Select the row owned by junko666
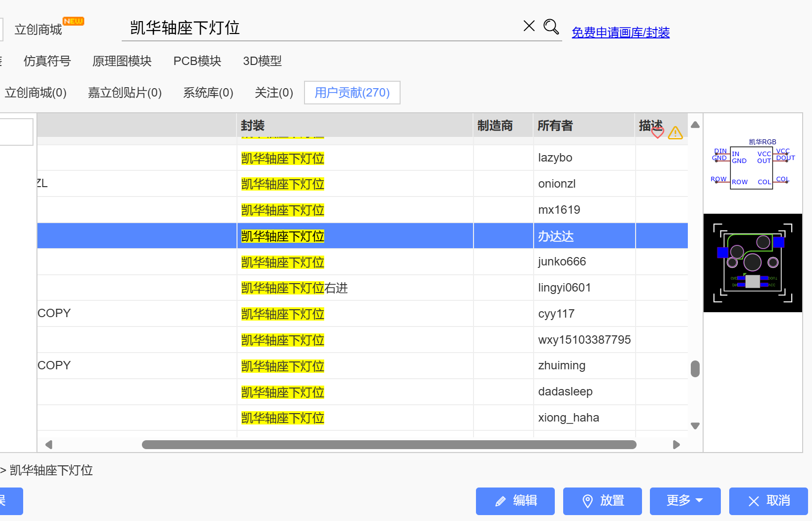 point(363,262)
